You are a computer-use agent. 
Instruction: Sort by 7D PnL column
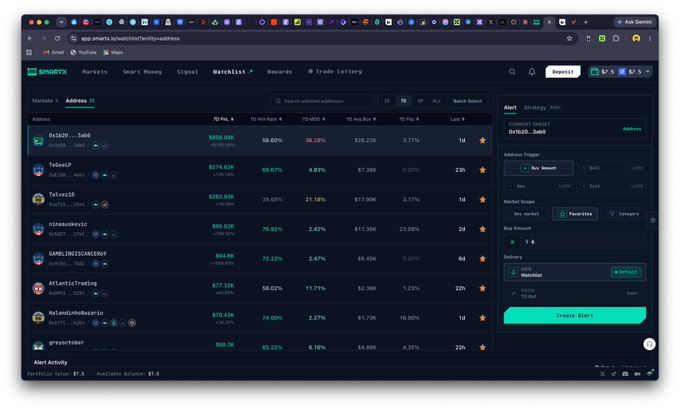pos(223,119)
